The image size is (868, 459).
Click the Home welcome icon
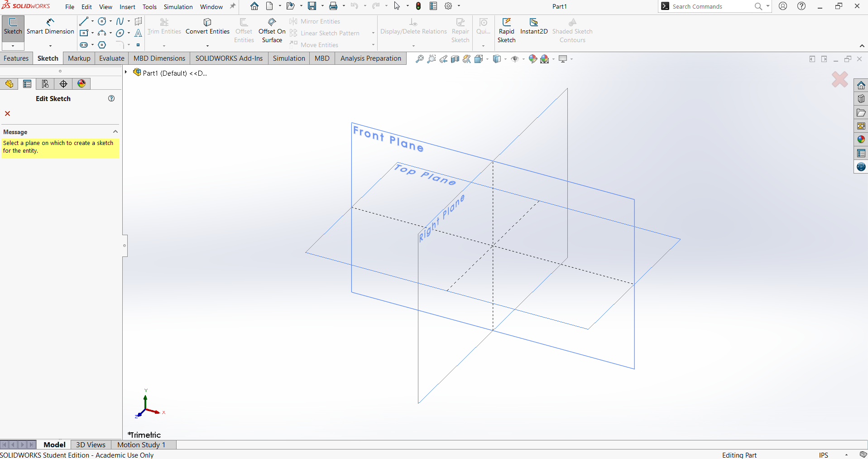click(254, 6)
